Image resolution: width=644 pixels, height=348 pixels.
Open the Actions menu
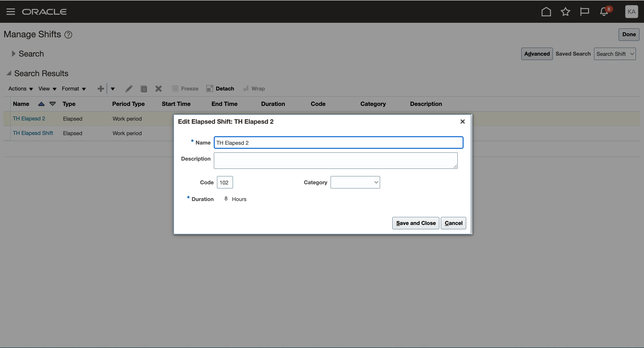[21, 89]
